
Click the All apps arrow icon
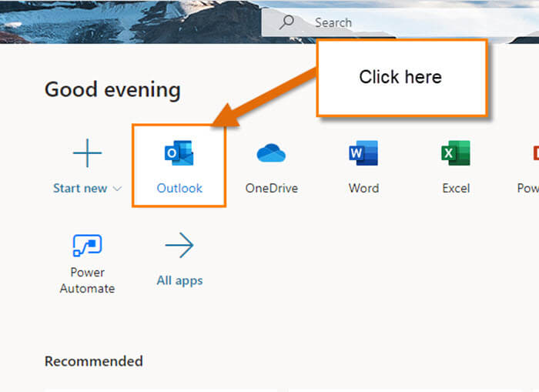179,245
